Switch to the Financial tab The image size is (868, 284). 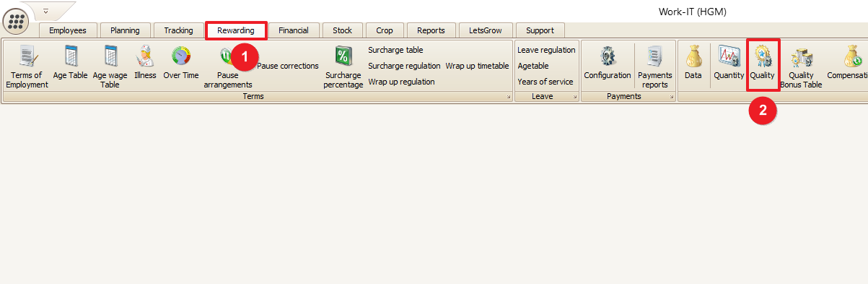click(294, 30)
